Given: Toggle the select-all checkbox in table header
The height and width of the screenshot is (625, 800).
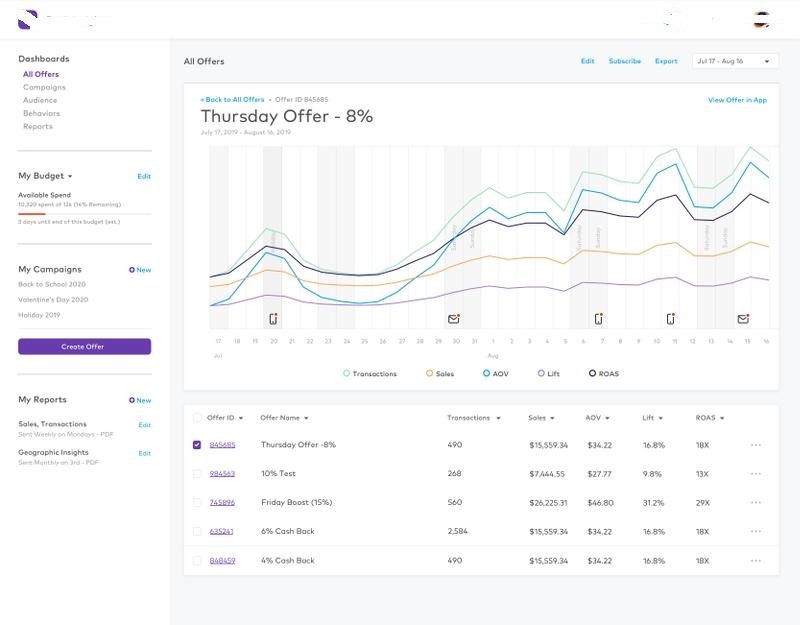Looking at the screenshot, I should [x=197, y=418].
